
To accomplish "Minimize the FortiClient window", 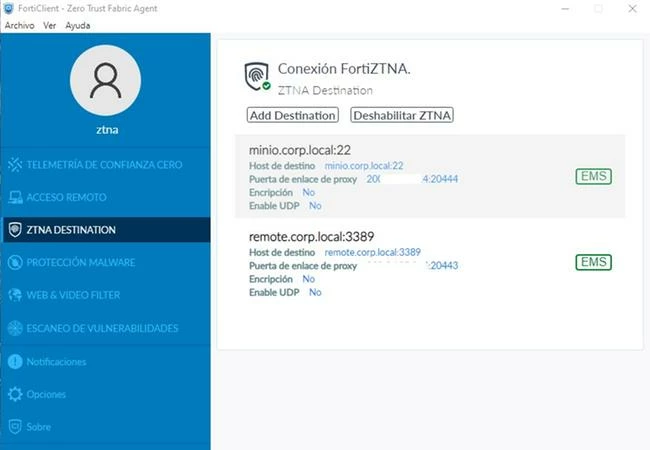I will [565, 8].
